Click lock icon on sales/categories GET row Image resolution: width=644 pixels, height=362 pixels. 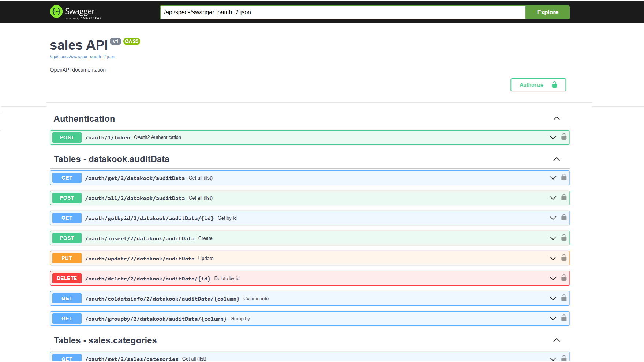[564, 358]
